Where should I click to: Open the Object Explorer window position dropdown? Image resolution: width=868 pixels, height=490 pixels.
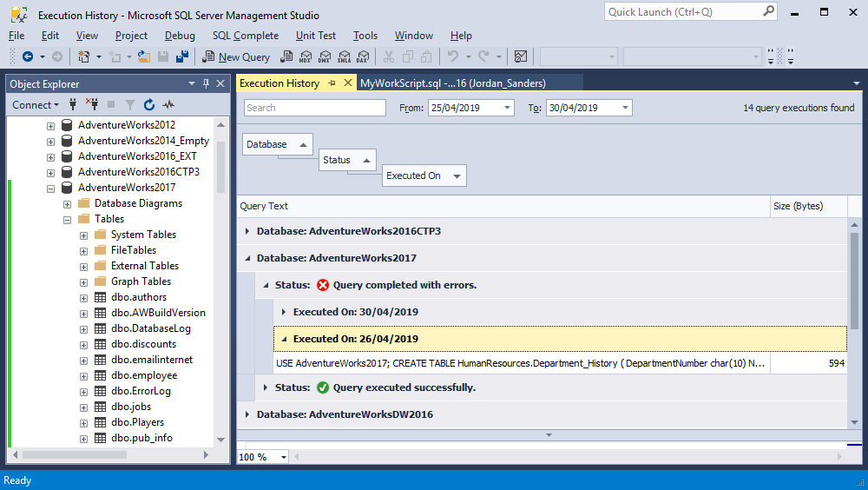pos(192,83)
